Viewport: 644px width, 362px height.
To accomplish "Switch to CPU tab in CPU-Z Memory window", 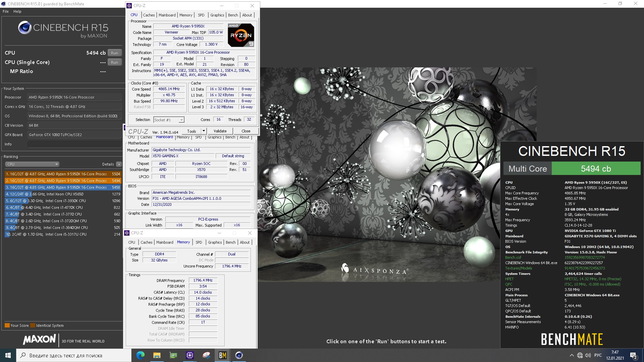I will (132, 242).
